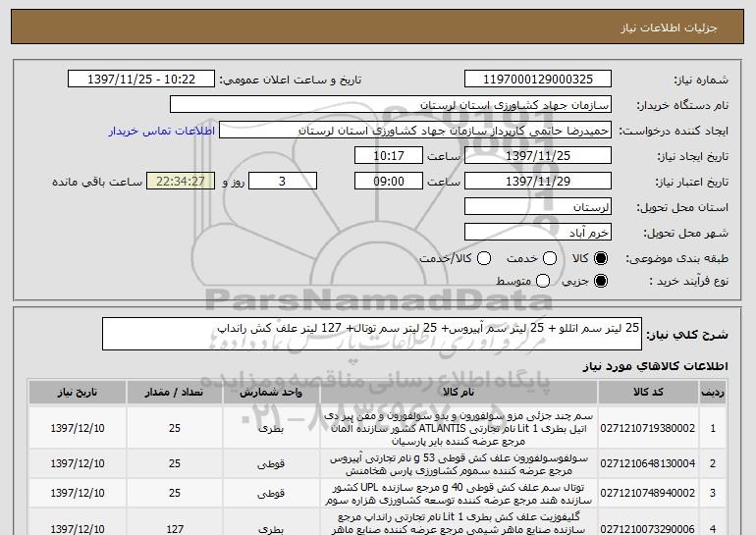Click the تعداد / مقدار column header
The width and height of the screenshot is (756, 535).
(174, 393)
